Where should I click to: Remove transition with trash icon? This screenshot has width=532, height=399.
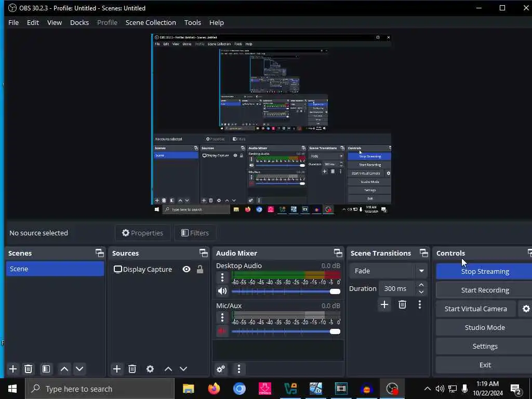click(x=403, y=304)
